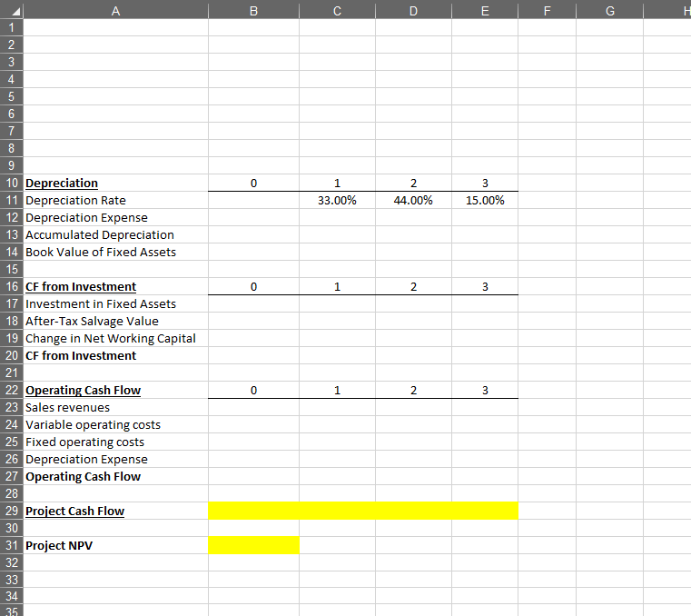Select the 'Depreciation Rate' label cell
The image size is (691, 616).
[x=115, y=200]
